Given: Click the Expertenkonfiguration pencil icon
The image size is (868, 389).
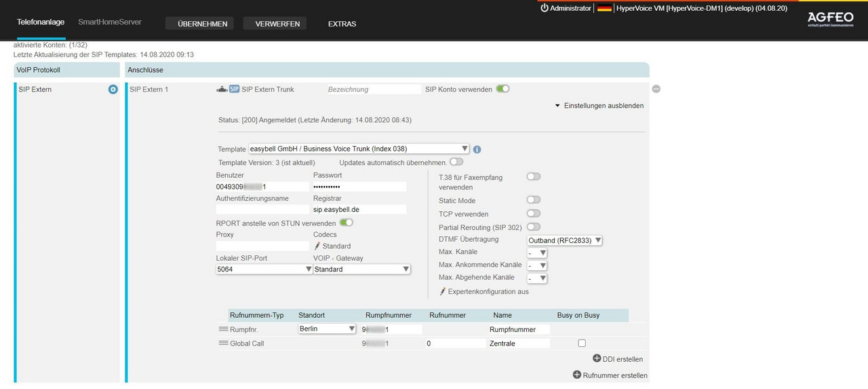Looking at the screenshot, I should 443,292.
